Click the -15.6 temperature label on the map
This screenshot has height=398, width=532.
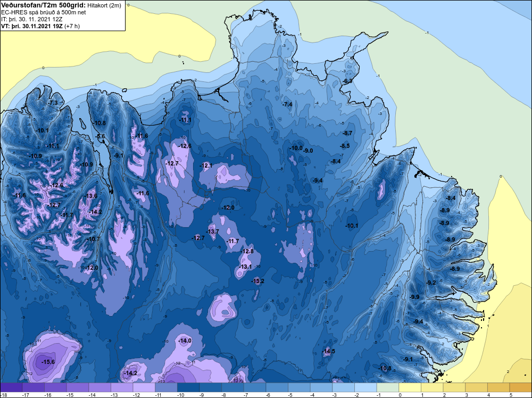48,362
